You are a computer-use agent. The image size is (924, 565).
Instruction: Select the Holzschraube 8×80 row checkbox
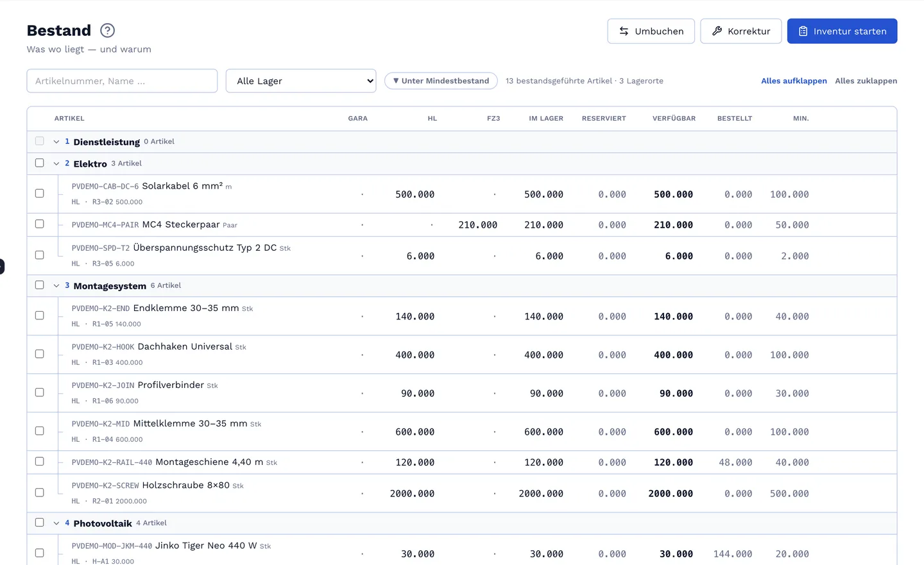[x=40, y=493]
